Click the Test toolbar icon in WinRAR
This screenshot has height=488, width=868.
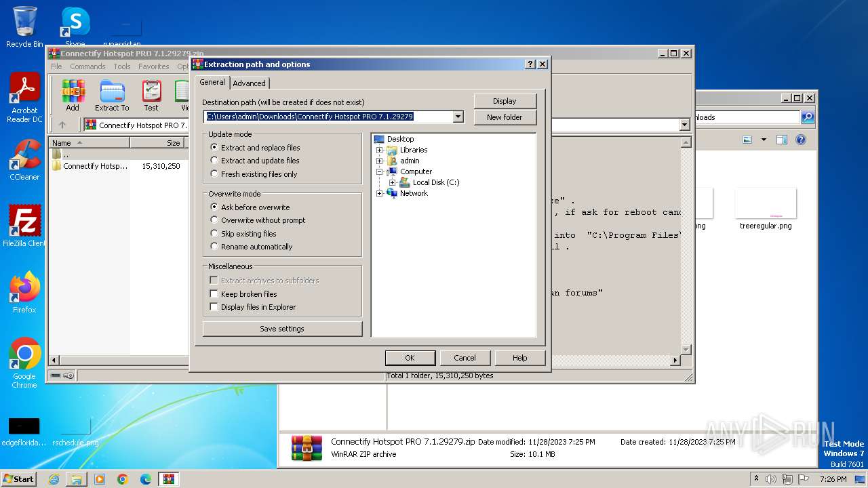coord(151,96)
